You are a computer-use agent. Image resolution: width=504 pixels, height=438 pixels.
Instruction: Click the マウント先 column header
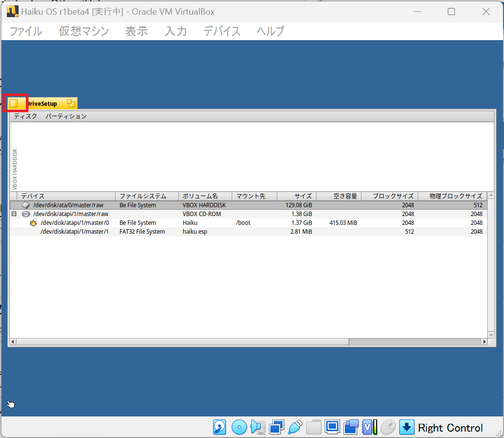tap(254, 196)
